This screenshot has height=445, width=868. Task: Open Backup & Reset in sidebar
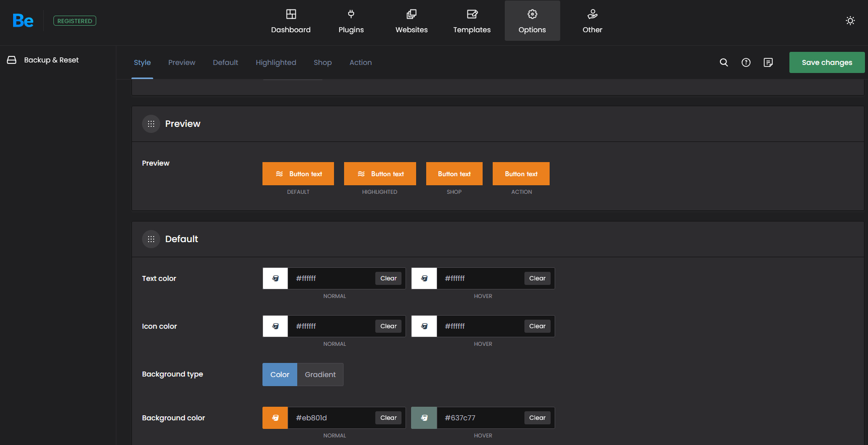click(x=51, y=60)
